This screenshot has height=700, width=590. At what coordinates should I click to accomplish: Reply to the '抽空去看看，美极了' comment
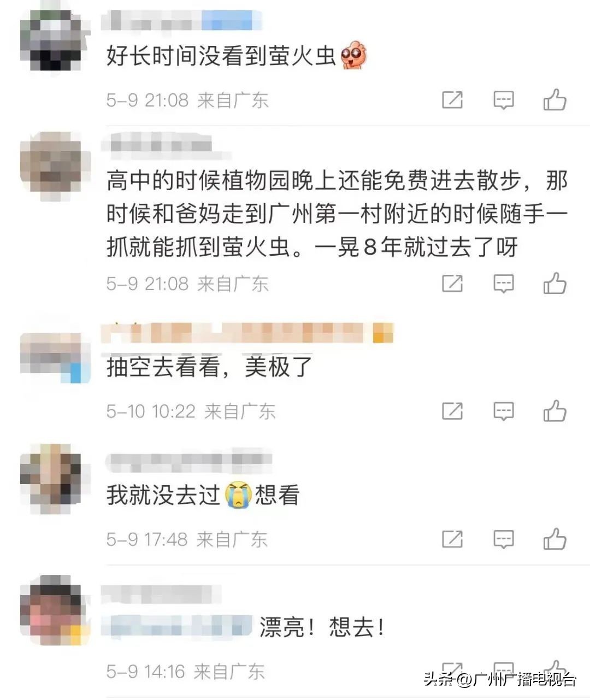coord(503,411)
